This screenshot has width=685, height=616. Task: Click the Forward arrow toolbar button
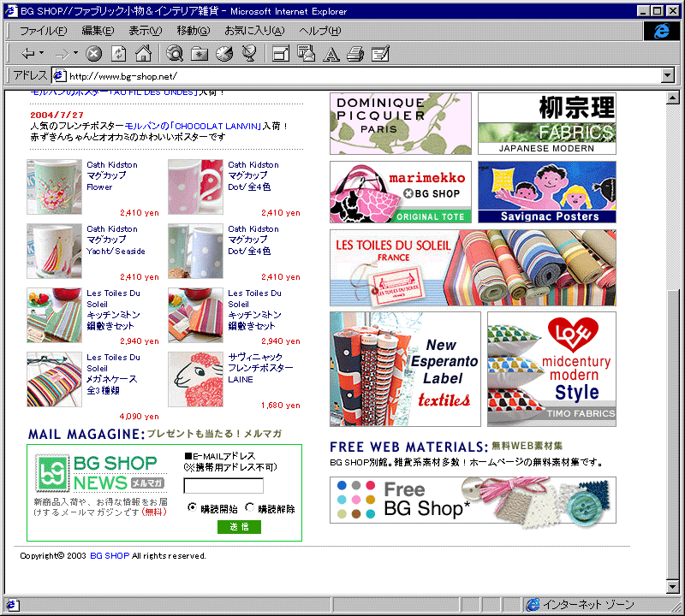click(x=63, y=54)
